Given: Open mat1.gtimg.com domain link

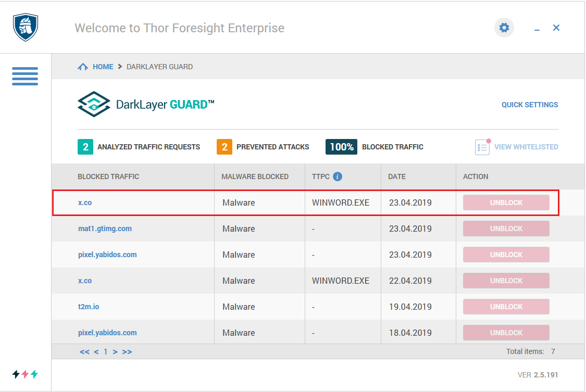Looking at the screenshot, I should coord(105,229).
